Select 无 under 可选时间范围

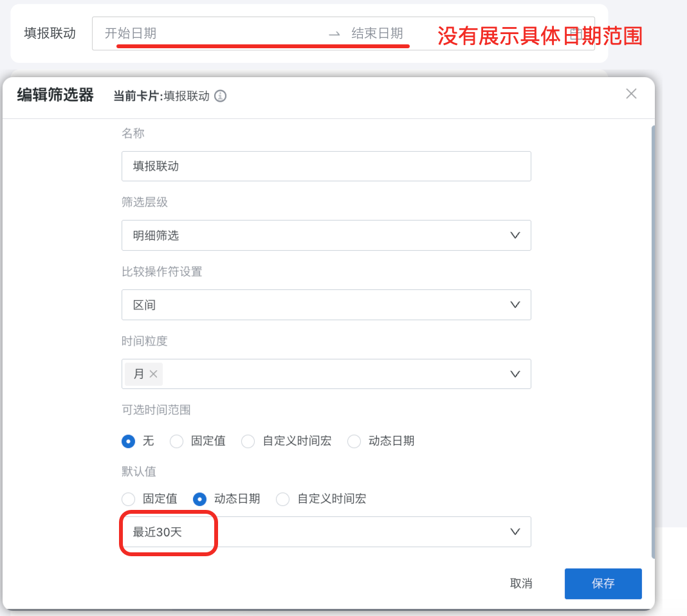[129, 441]
